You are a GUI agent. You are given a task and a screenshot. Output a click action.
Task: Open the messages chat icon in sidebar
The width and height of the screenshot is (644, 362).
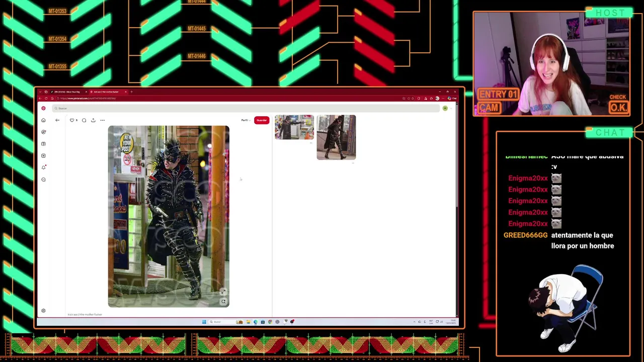pyautogui.click(x=43, y=179)
